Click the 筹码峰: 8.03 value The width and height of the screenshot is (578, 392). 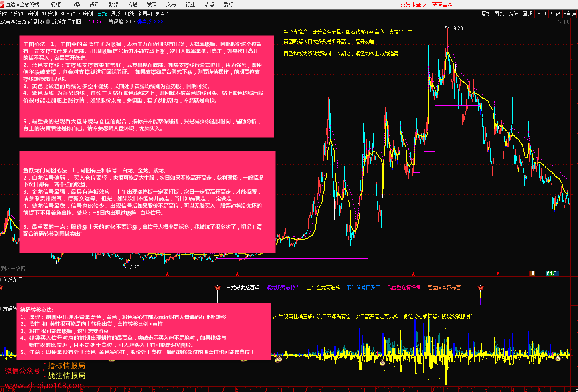click(122, 22)
